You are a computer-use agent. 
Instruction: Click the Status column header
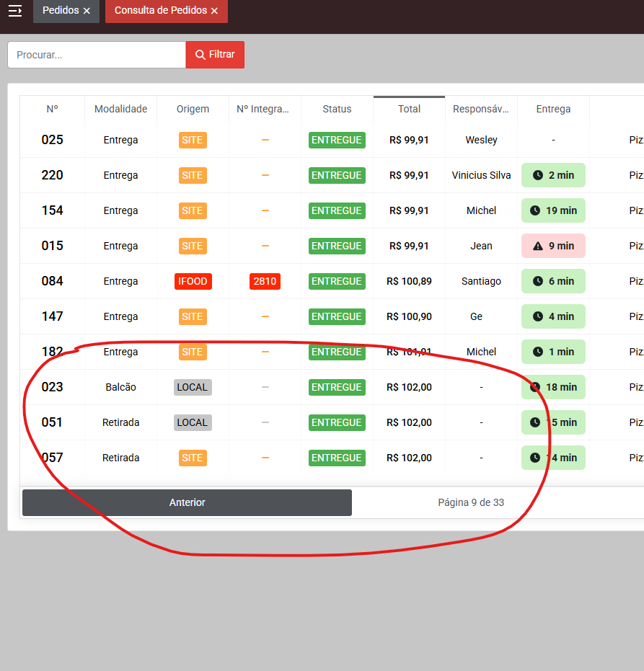point(337,109)
